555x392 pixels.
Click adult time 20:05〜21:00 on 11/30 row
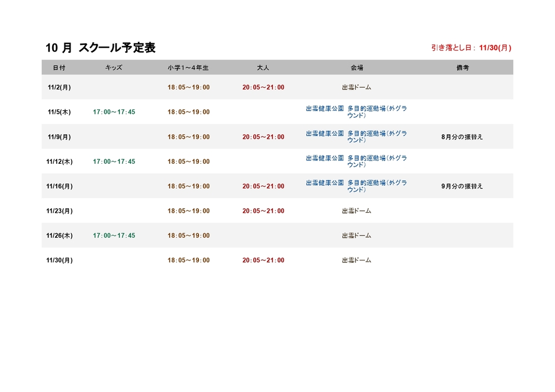click(263, 260)
